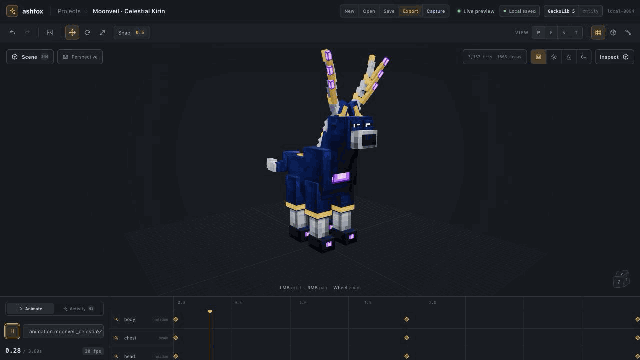Toggle the grid display icon

[x=598, y=33]
